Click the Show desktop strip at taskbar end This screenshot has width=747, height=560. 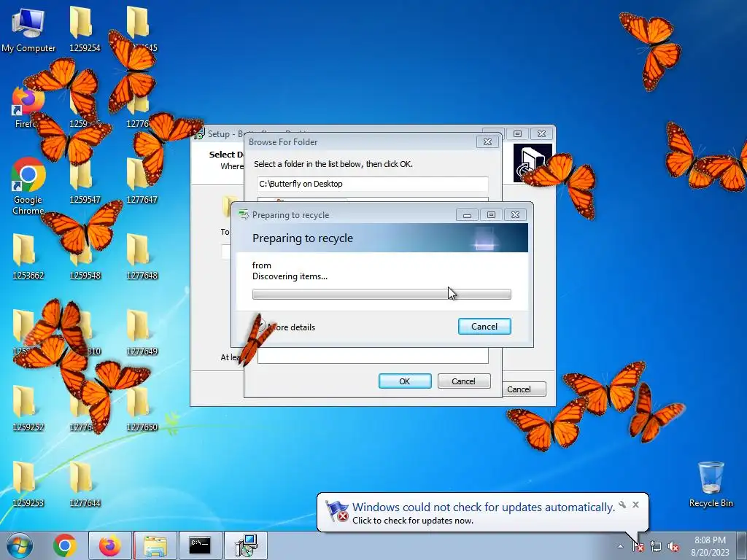click(743, 546)
